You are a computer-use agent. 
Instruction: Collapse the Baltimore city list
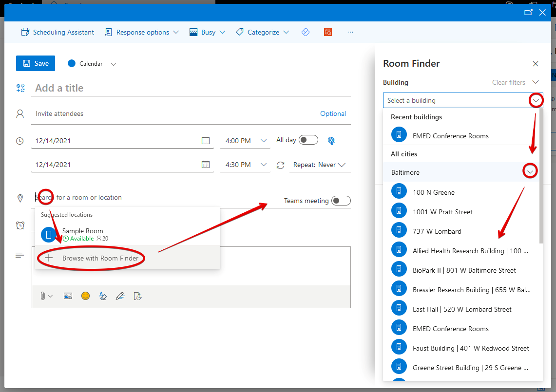(x=530, y=172)
